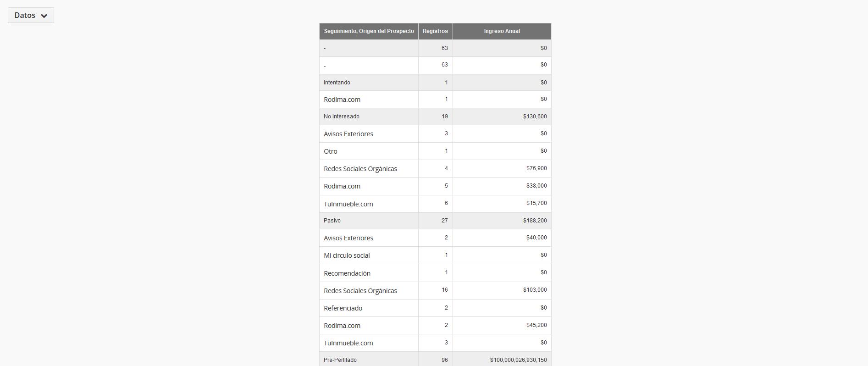Sort by the Registros column header
The image size is (868, 366).
tap(435, 31)
